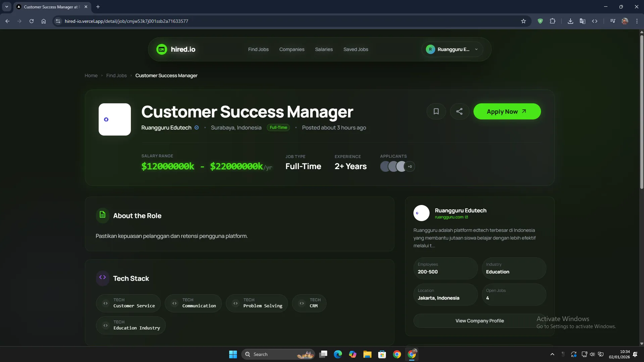Open the Find Jobs nav item

tap(258, 49)
